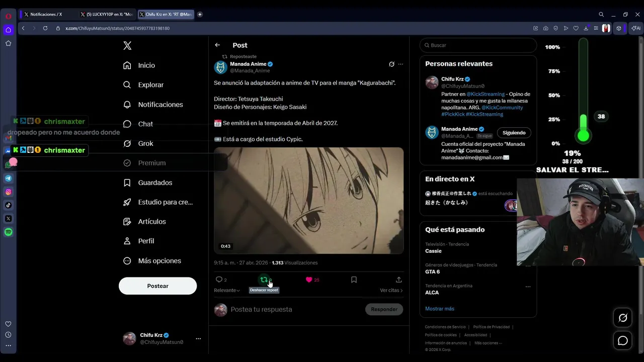
Task: Open the post's three-dot more menu
Action: click(400, 64)
